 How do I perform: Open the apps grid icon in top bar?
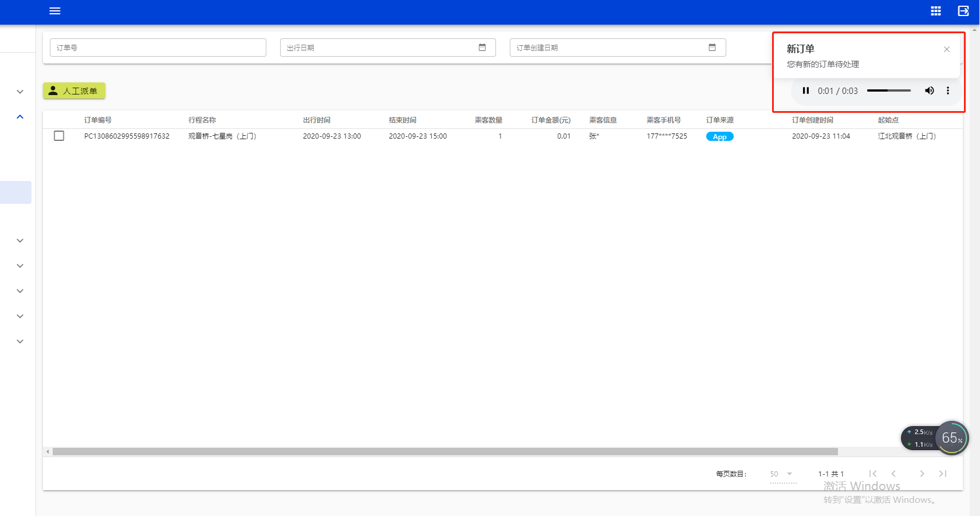[x=935, y=11]
